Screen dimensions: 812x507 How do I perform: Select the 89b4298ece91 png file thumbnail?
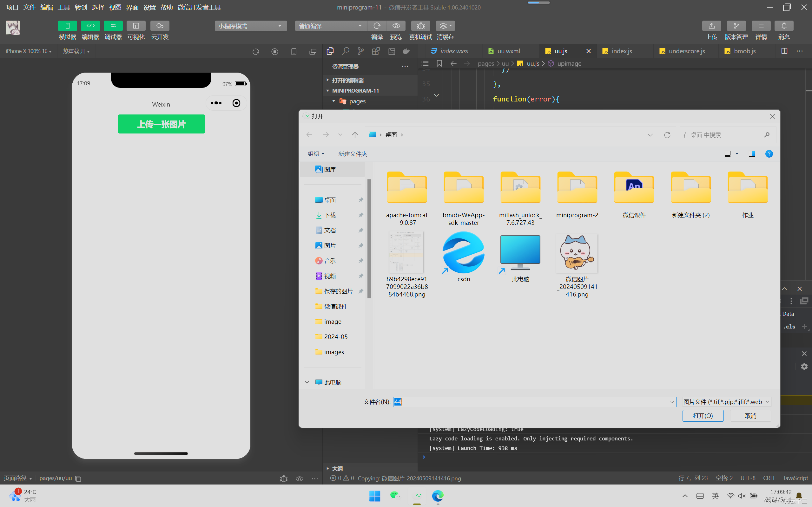tap(406, 252)
